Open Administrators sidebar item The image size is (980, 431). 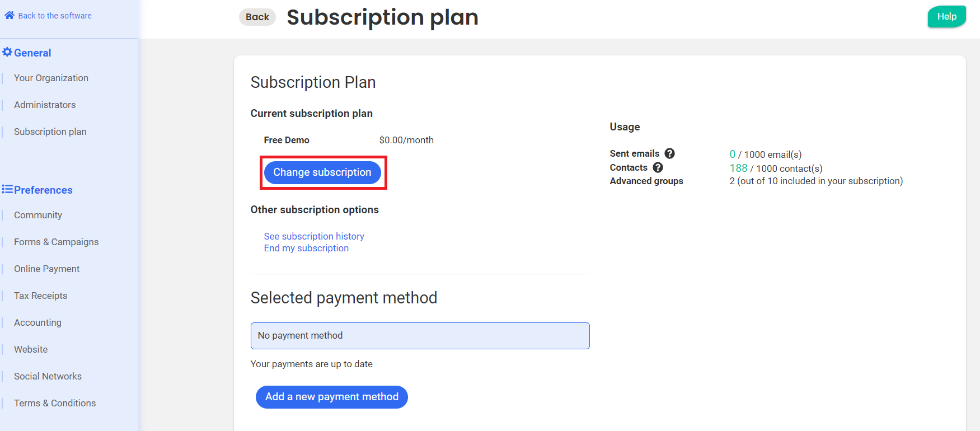coord(45,105)
